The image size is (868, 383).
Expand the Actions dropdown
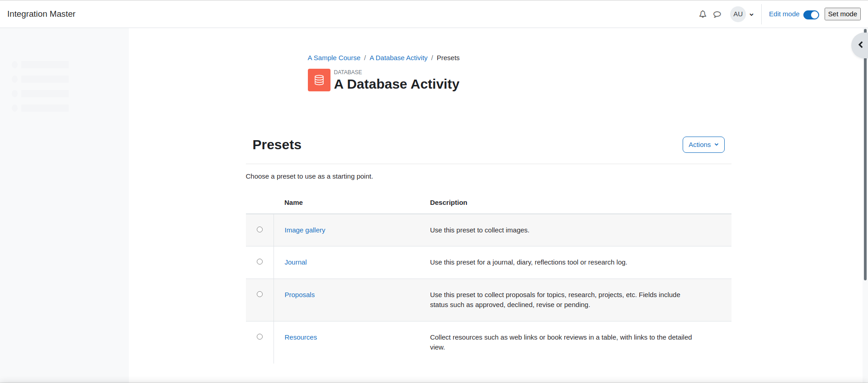[x=703, y=145]
